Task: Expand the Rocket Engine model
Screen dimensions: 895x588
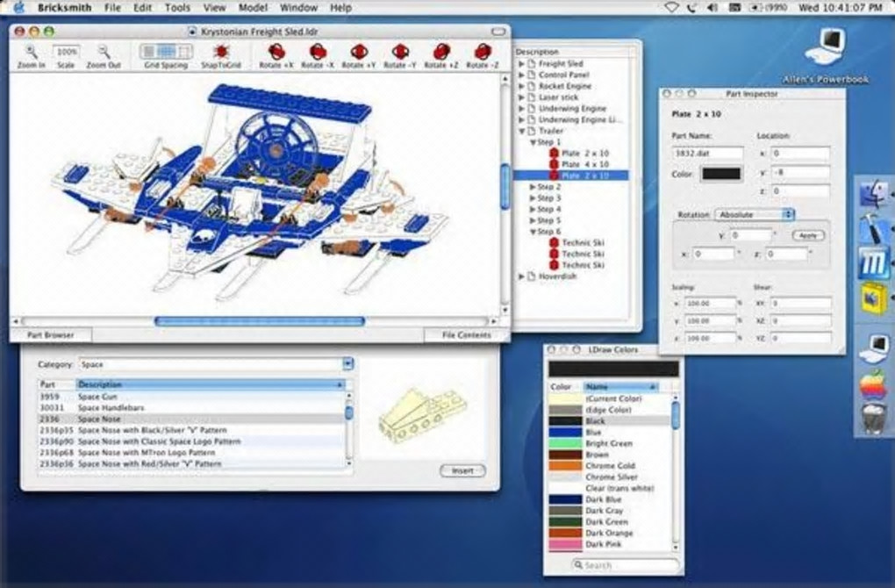Action: coord(522,86)
